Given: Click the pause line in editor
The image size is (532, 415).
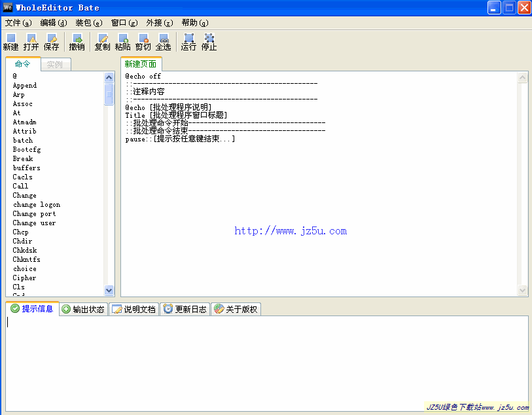Looking at the screenshot, I should pyautogui.click(x=180, y=139).
